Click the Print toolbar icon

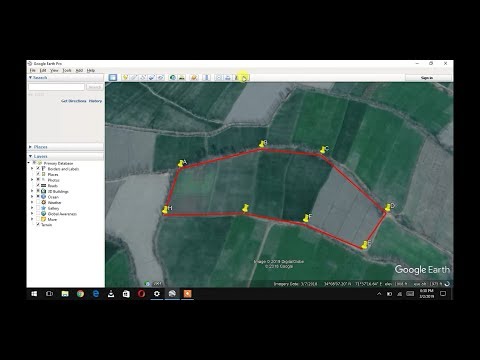(x=228, y=78)
